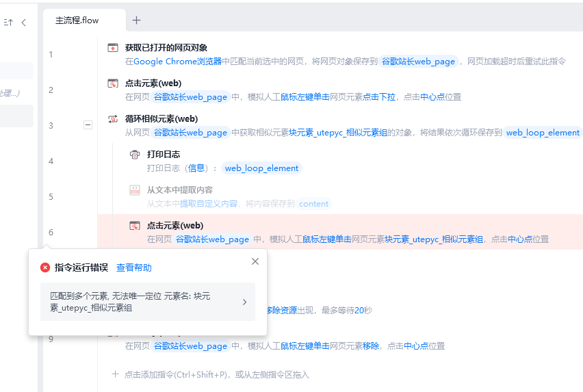This screenshot has width=583, height=392.
Task: Click the print log printer icon
Action: (x=135, y=155)
